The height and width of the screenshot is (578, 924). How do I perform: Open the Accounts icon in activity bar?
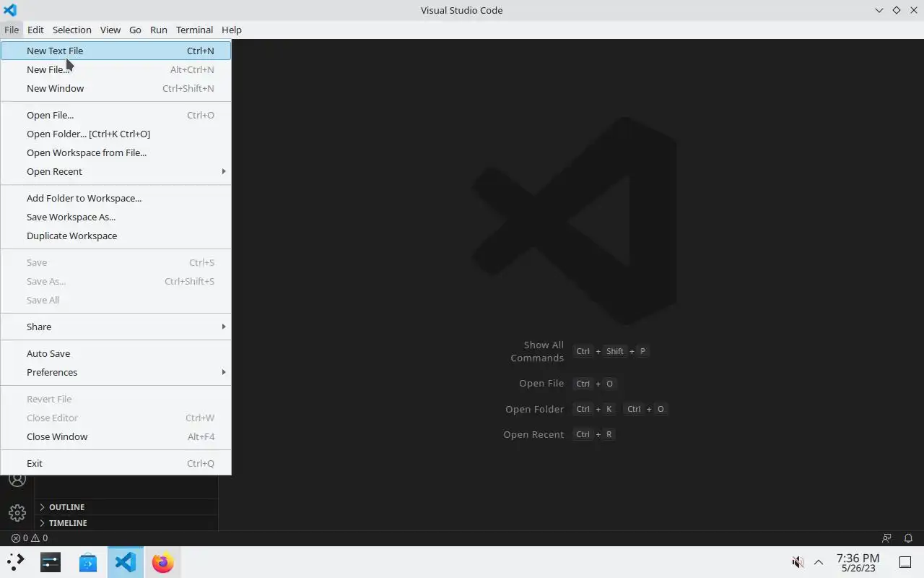[x=17, y=480]
